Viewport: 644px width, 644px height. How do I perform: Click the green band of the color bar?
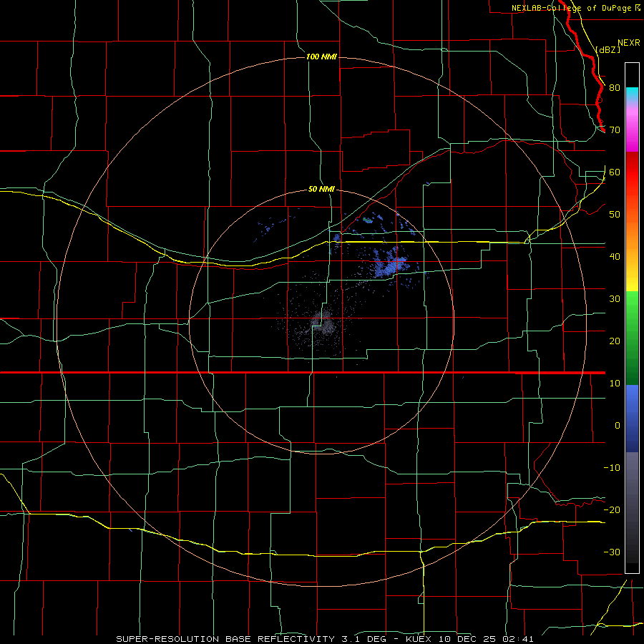point(632,338)
